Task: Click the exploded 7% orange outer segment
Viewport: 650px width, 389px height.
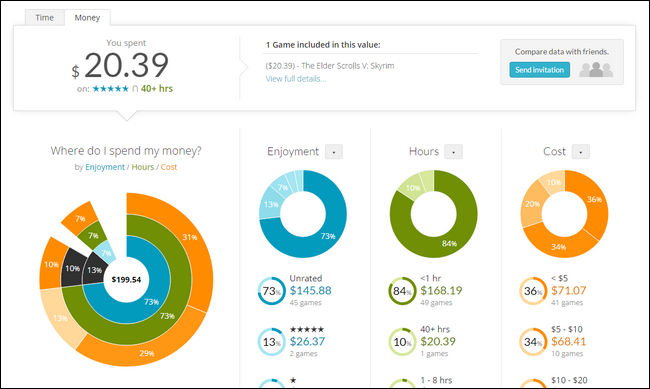Action: pos(80,219)
